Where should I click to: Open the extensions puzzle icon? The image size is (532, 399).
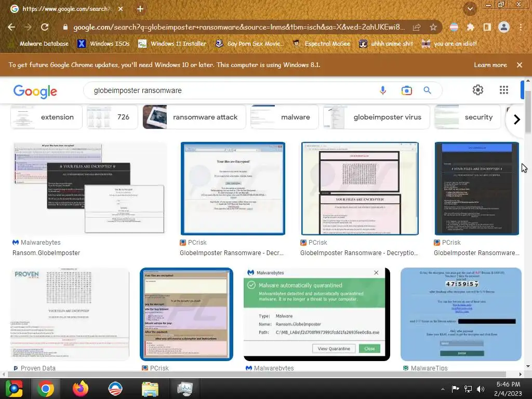coord(470,28)
